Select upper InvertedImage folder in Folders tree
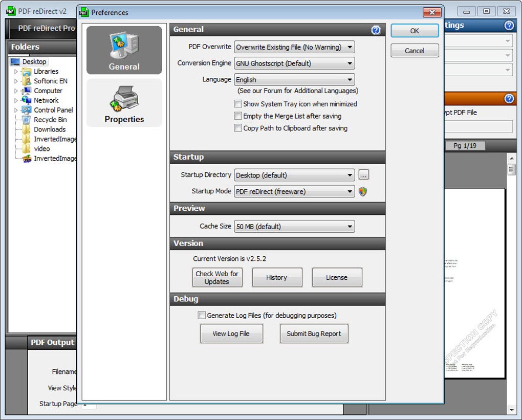This screenshot has height=420, width=522. point(50,139)
